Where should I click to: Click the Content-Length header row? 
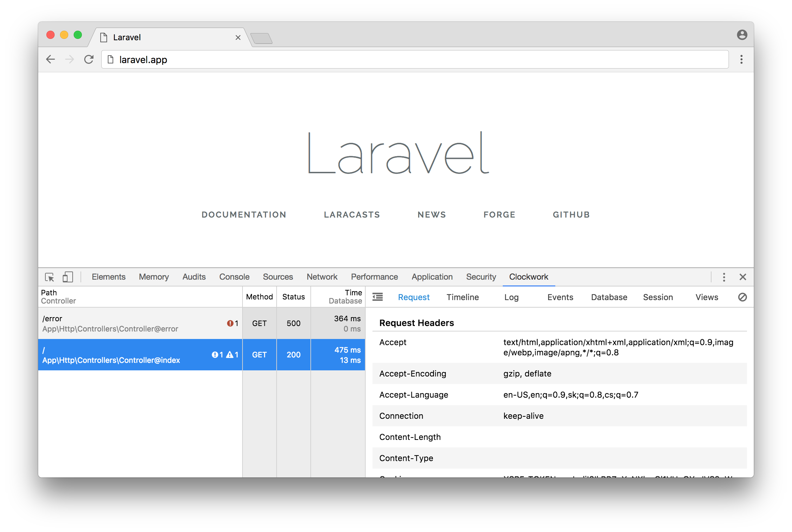[x=559, y=437]
